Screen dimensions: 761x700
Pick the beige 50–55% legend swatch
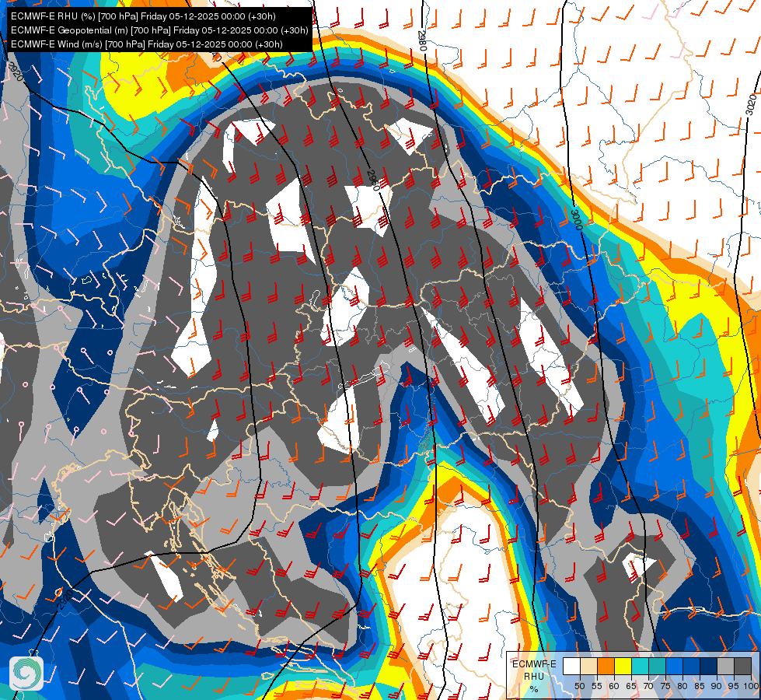point(588,666)
